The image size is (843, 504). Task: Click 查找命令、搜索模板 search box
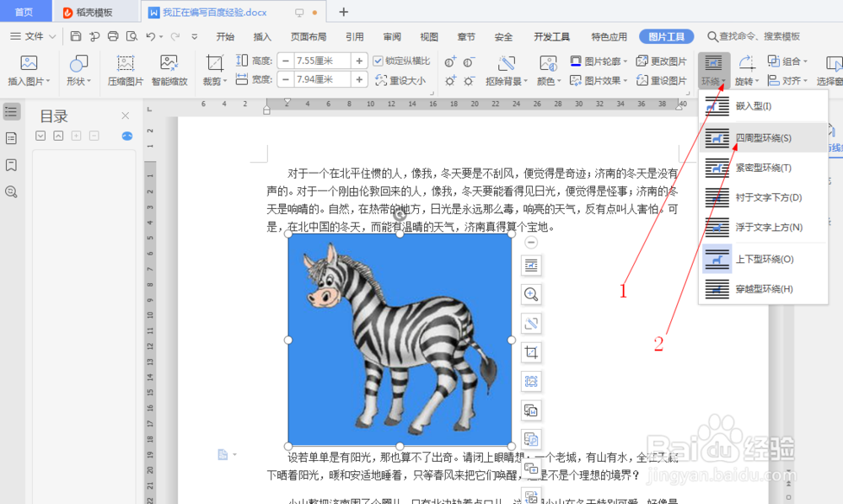[x=753, y=36]
